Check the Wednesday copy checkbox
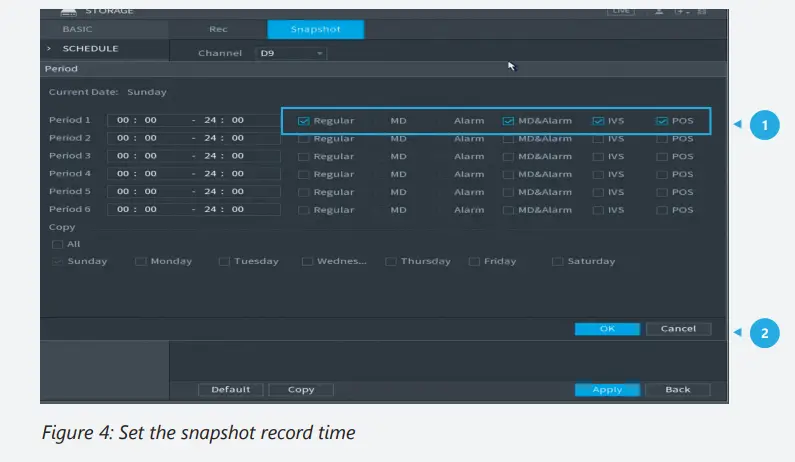Image resolution: width=795 pixels, height=462 pixels. [x=307, y=262]
